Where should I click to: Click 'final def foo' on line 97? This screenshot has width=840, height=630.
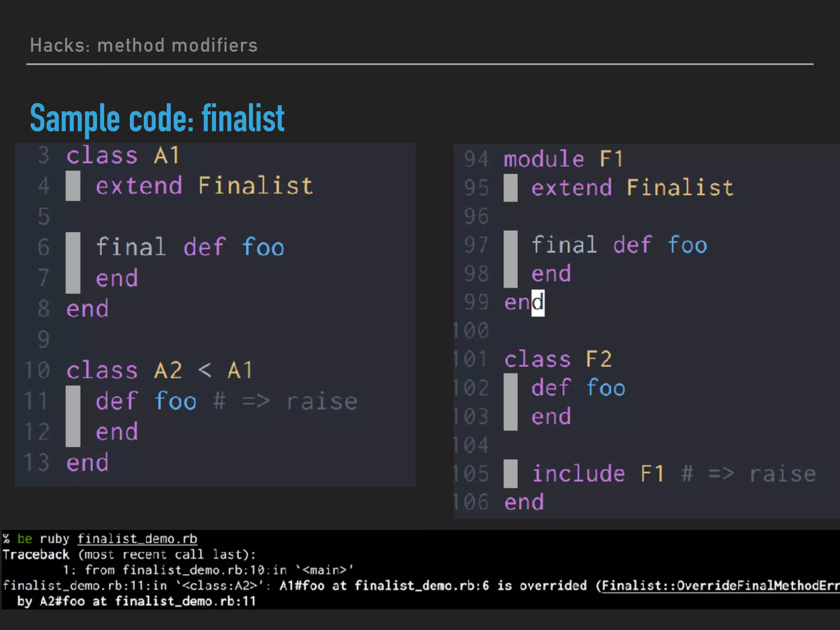619,245
